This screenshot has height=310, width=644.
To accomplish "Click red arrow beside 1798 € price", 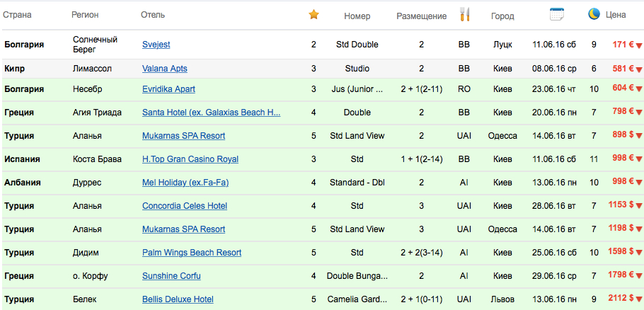I will (638, 277).
